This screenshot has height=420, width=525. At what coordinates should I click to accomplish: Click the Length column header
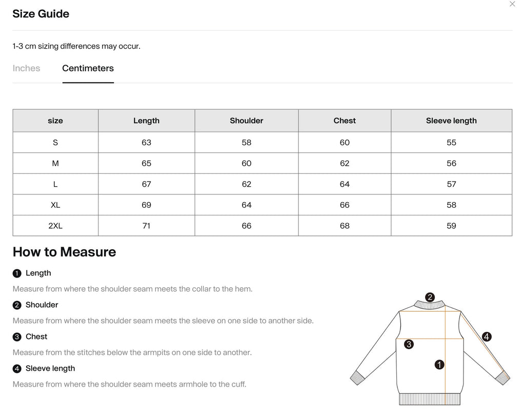(146, 121)
